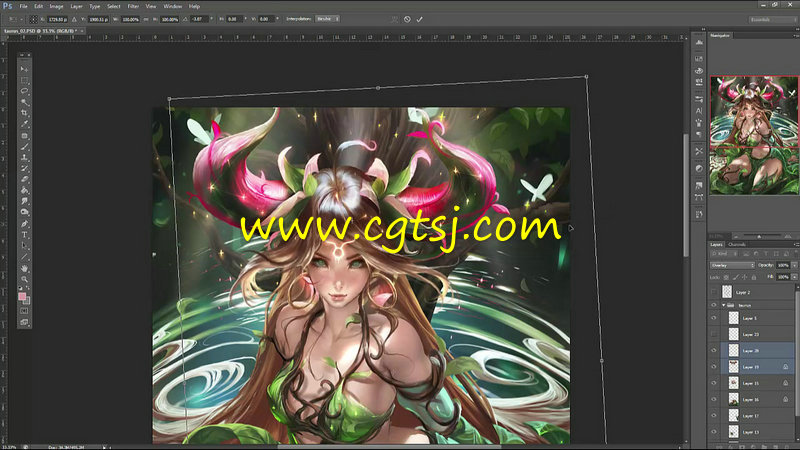Open the Opacity slider dropdown arrow
The image size is (800, 450).
[794, 265]
